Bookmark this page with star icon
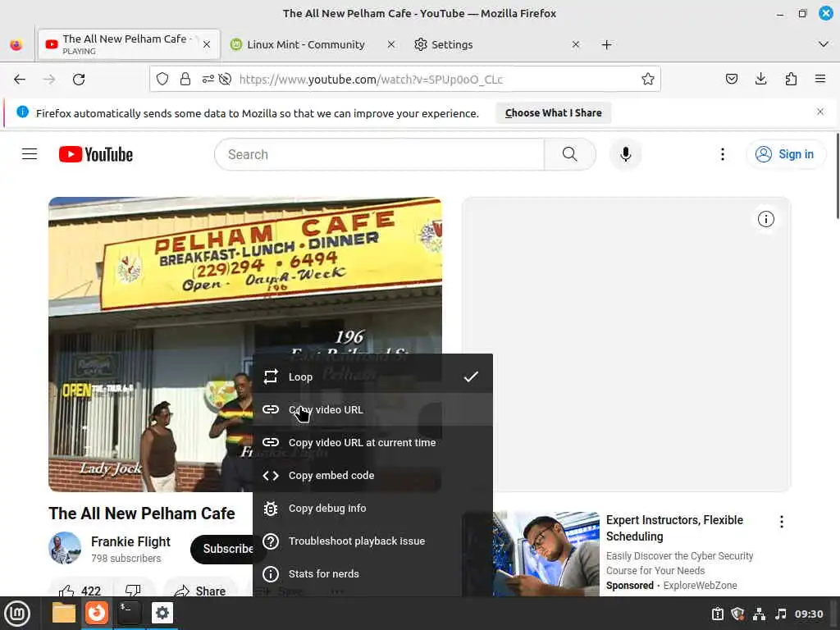This screenshot has height=630, width=840. (x=648, y=80)
